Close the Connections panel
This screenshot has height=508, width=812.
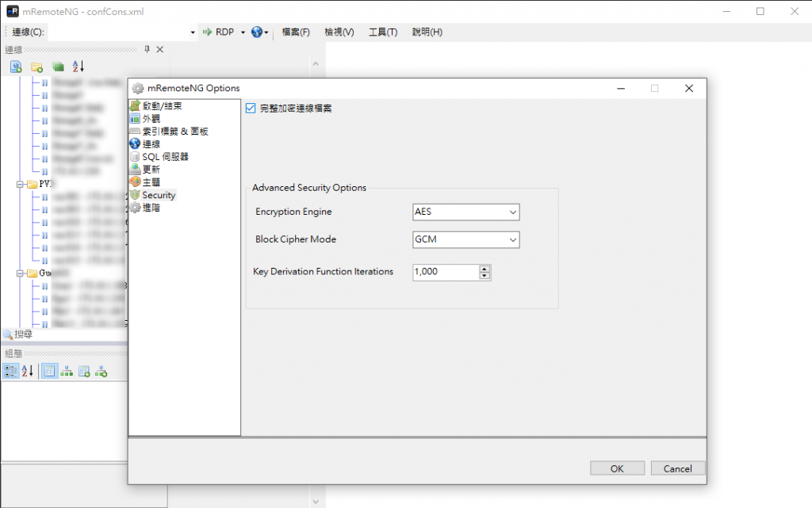coord(160,49)
